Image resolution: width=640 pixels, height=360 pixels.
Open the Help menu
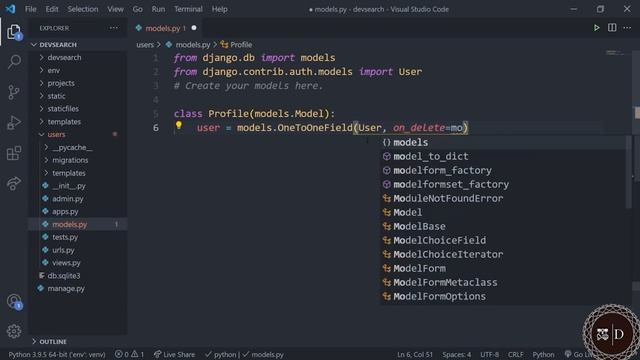(x=220, y=9)
